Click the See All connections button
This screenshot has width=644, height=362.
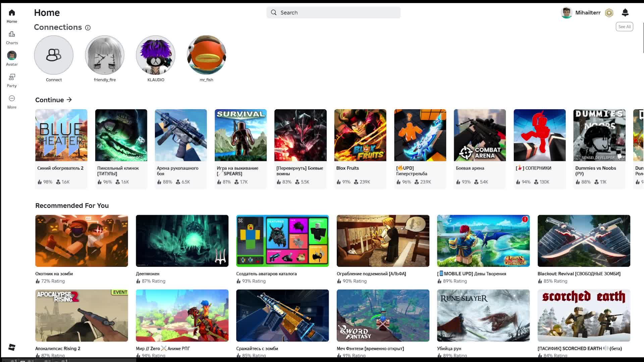pyautogui.click(x=624, y=27)
